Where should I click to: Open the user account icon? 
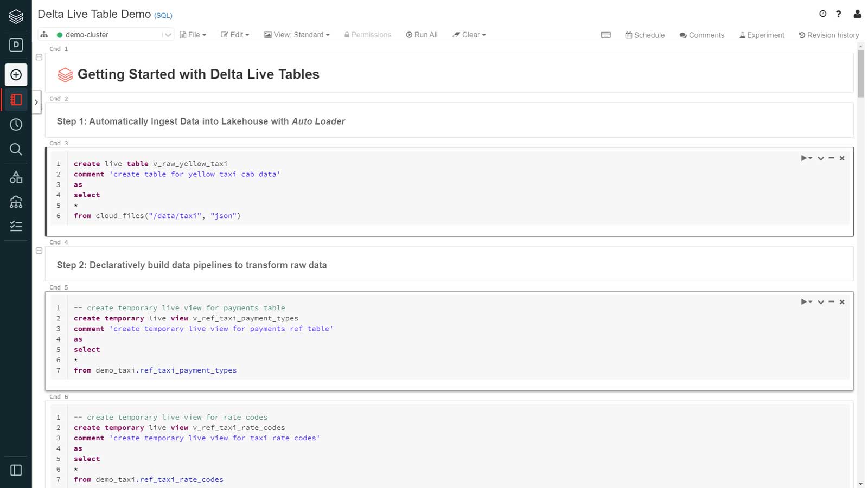pyautogui.click(x=857, y=14)
